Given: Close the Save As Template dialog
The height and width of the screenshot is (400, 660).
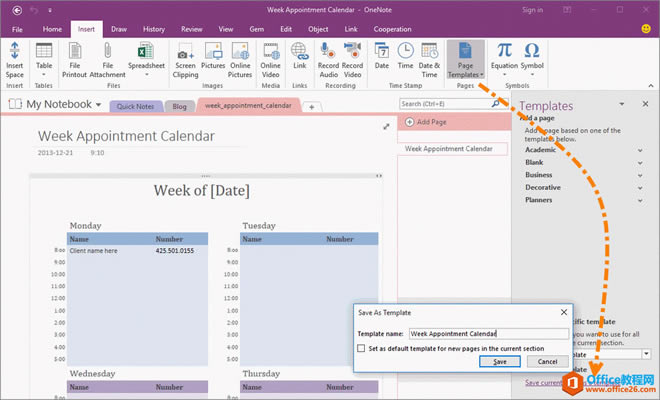Looking at the screenshot, I should [564, 312].
